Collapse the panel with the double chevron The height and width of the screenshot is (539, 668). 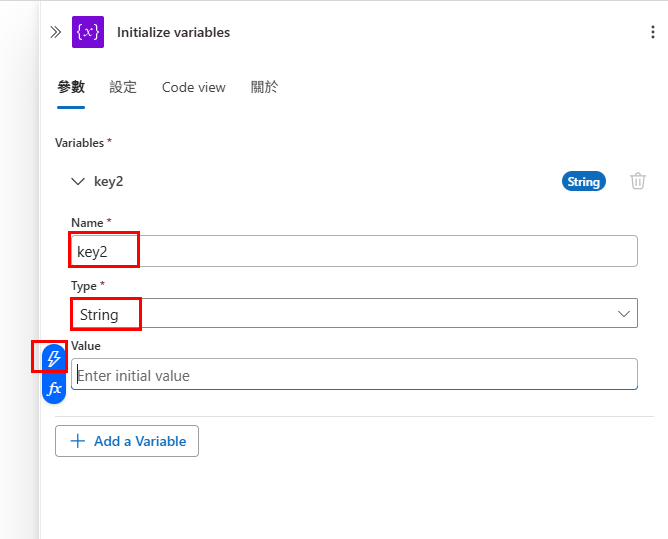[55, 32]
